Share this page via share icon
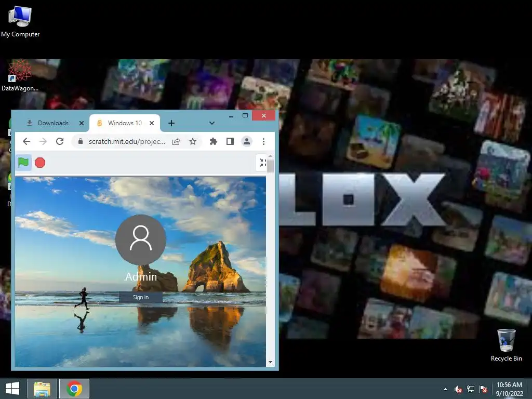 pyautogui.click(x=176, y=141)
